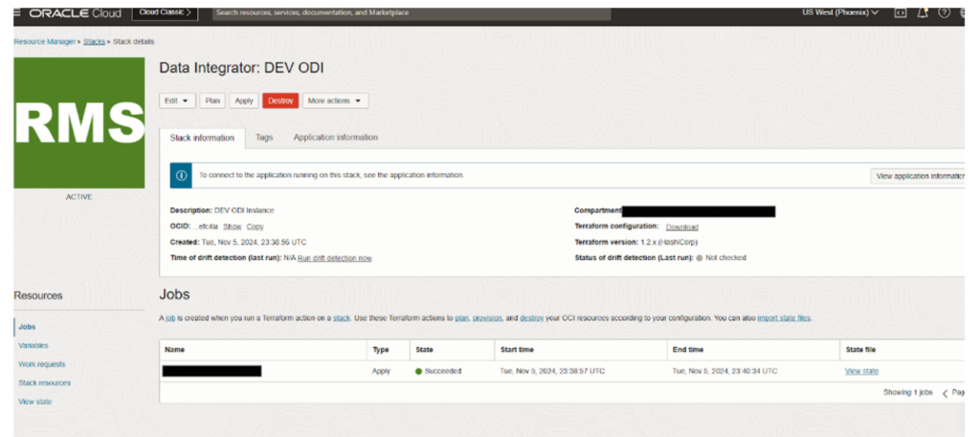
Task: Open the help question mark icon
Action: click(945, 12)
